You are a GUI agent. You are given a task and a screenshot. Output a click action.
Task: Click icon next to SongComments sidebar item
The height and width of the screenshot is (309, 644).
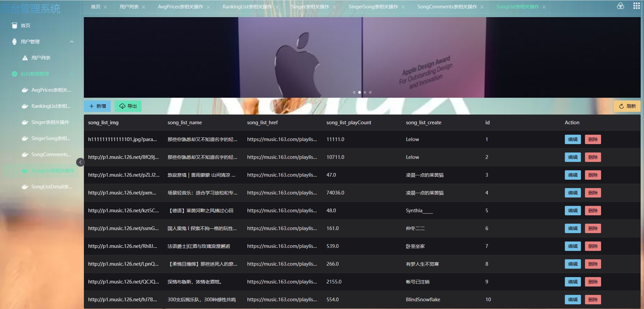(x=25, y=154)
